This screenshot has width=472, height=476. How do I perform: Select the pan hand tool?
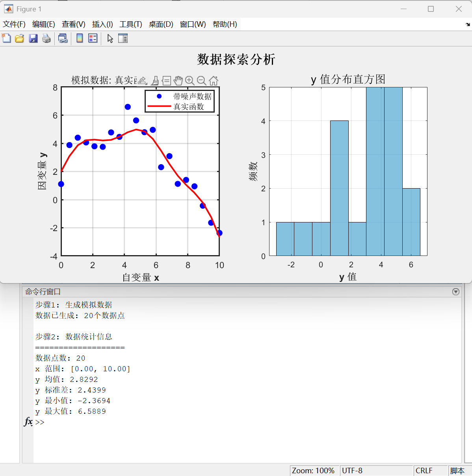pyautogui.click(x=178, y=81)
